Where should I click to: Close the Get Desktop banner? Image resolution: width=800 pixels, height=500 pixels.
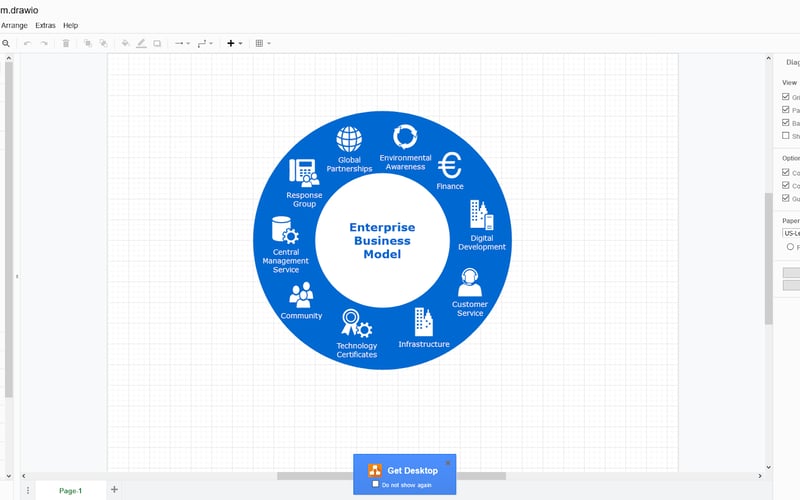(x=448, y=463)
